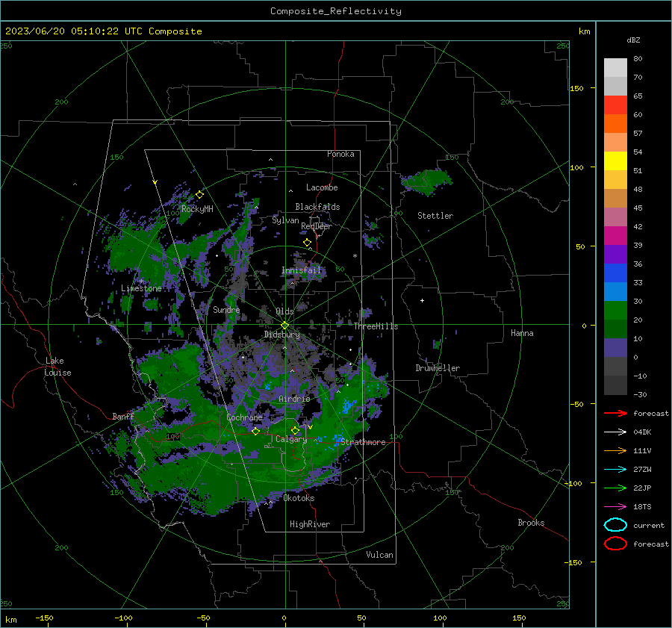The width and height of the screenshot is (672, 628).
Task: Click the 2023/06/20 05:10:22 UTC timestamp
Action: [x=73, y=31]
